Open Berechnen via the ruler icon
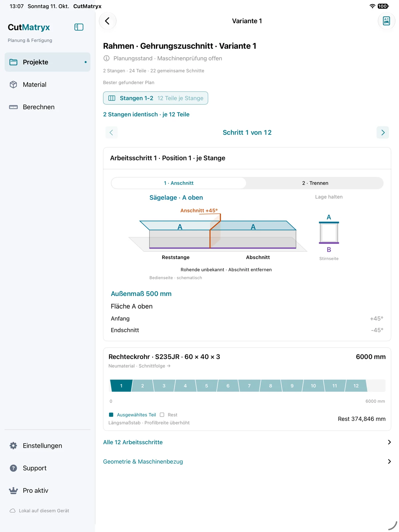399x532 pixels. click(13, 107)
